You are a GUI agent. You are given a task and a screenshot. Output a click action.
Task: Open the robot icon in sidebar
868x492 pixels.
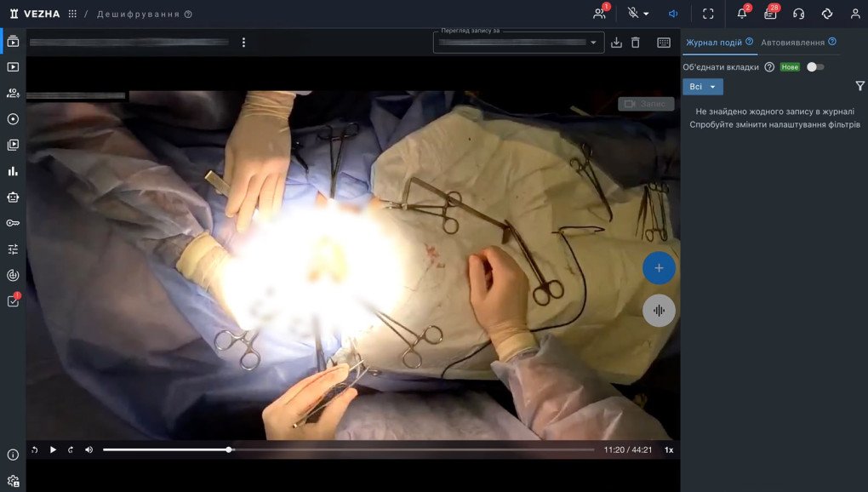coord(13,197)
